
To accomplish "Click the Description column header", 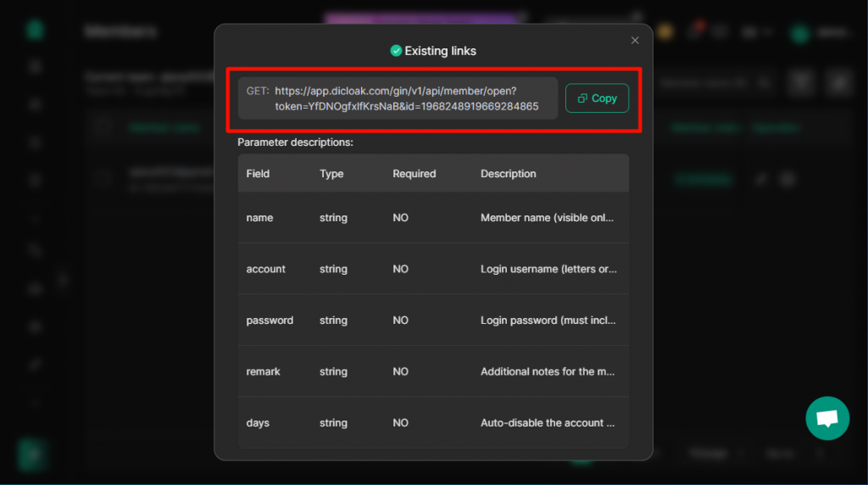I will [x=509, y=173].
